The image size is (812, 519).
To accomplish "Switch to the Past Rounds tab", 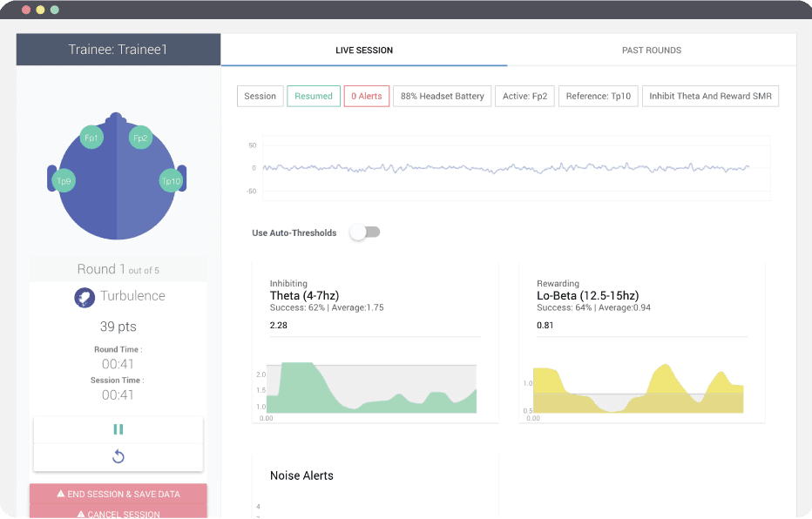I will [652, 51].
